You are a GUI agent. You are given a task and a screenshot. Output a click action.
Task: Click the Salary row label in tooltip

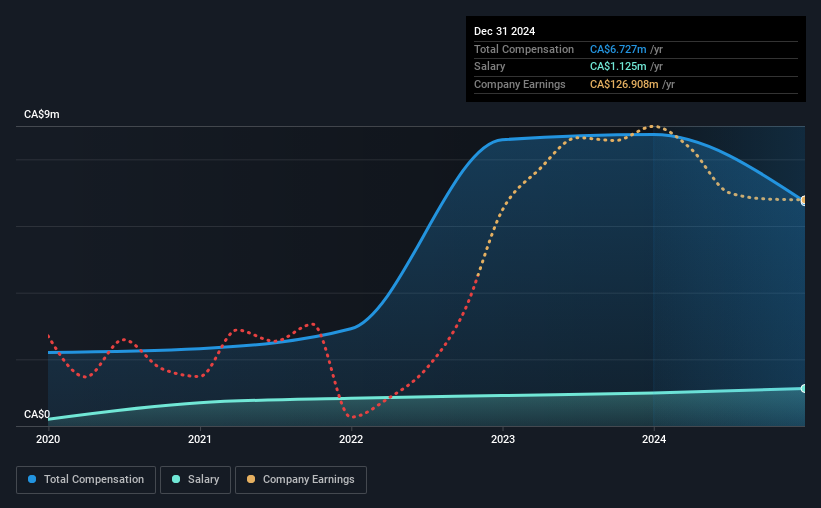(490, 67)
